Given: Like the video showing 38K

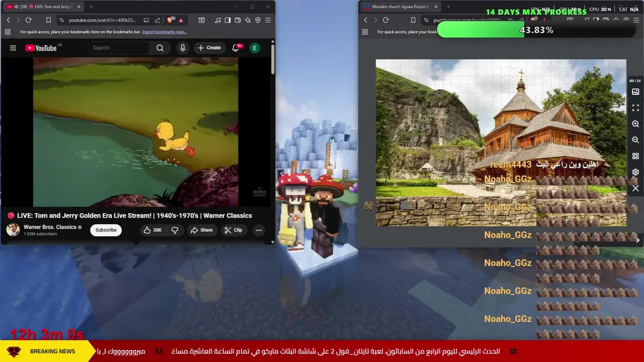Looking at the screenshot, I should (x=152, y=230).
